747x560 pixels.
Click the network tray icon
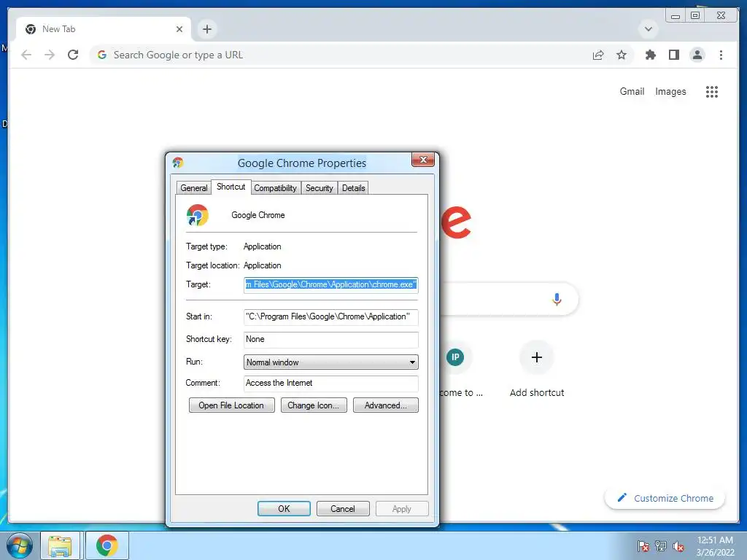[661, 546]
